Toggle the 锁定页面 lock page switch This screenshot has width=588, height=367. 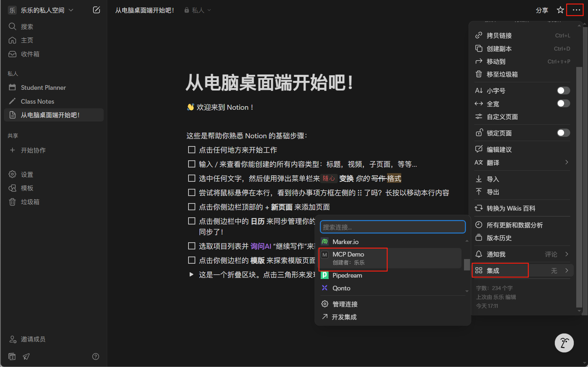pos(563,133)
